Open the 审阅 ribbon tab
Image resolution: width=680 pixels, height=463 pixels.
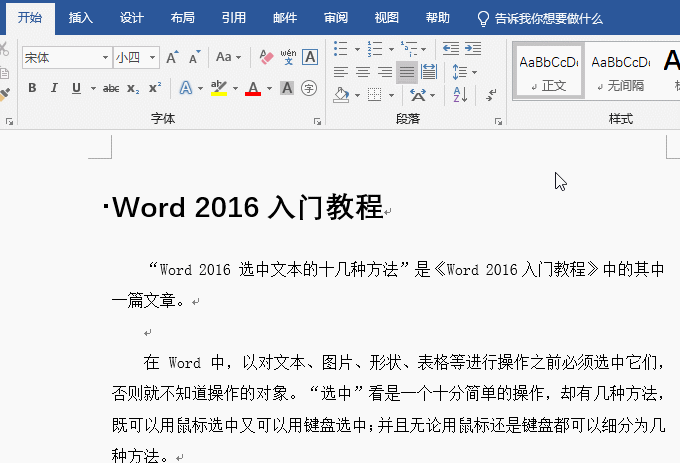[336, 18]
